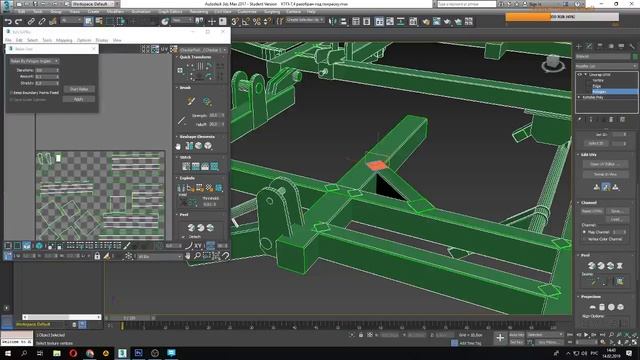Image resolution: width=640 pixels, height=360 pixels.
Task: Click the ViewCube in the viewport
Action: tap(553, 63)
